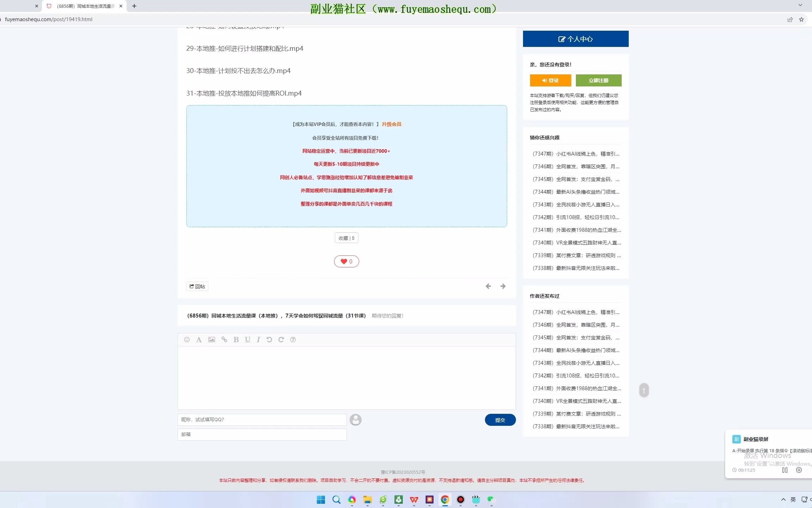Select text 31-本地推-投放本地推如何提高ROI.mp4
Screen dimensions: 812x508
[x=244, y=93]
